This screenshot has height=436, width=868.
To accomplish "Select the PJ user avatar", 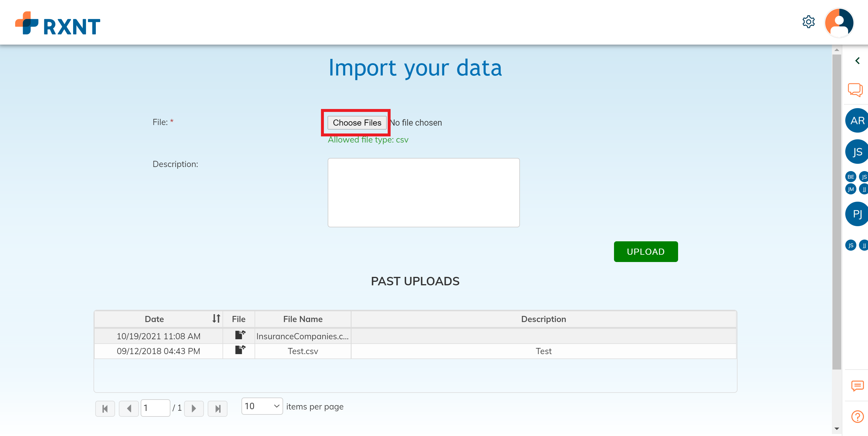I will click(857, 214).
